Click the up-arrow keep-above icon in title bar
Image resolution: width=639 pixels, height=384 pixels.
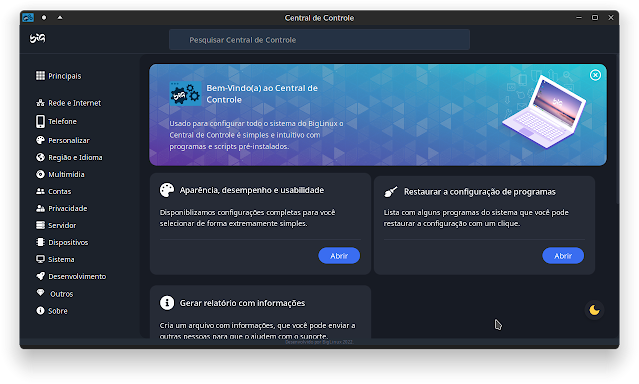click(x=60, y=18)
